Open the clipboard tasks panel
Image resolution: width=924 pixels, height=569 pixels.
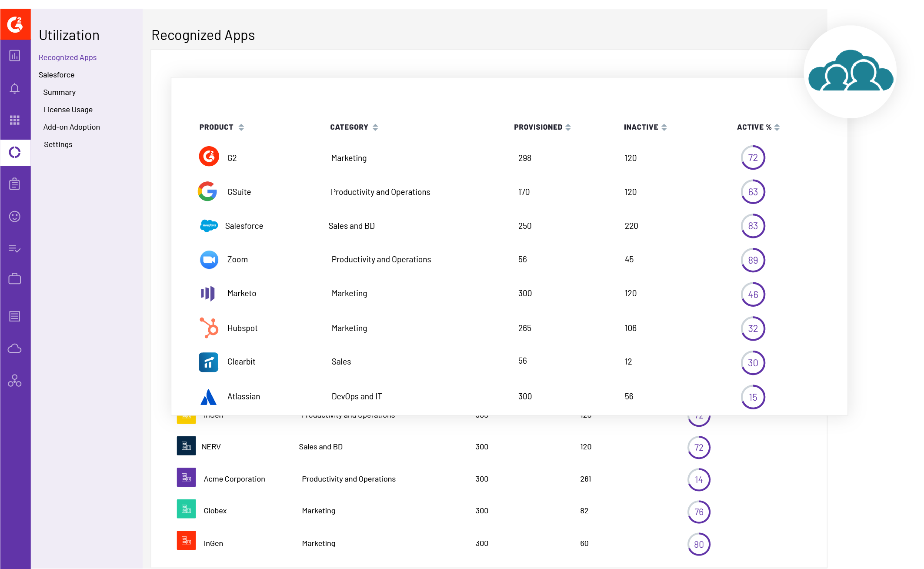click(15, 184)
